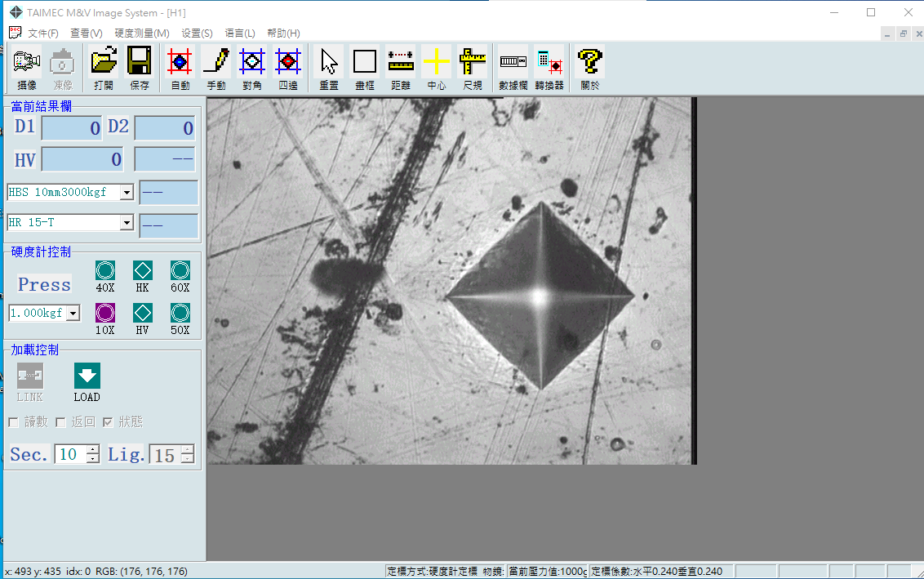This screenshot has width=924, height=579.
Task: Select the 10X objective lens button
Action: [x=105, y=314]
